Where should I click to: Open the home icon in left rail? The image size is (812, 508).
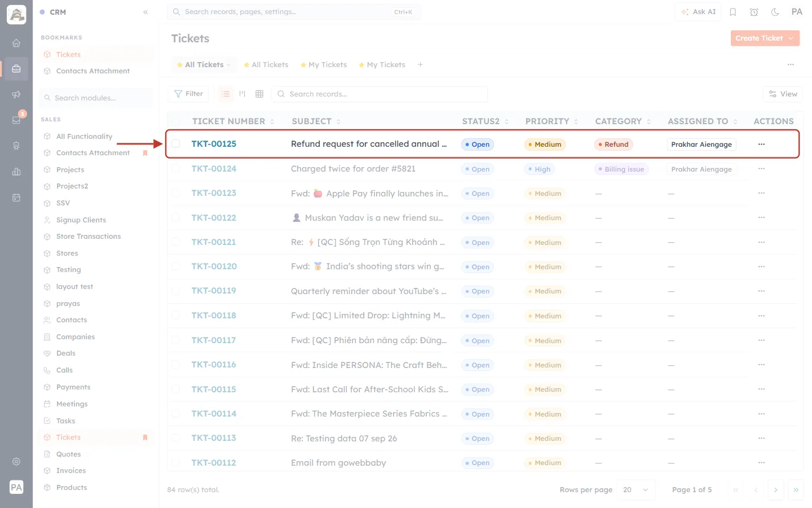pos(16,43)
